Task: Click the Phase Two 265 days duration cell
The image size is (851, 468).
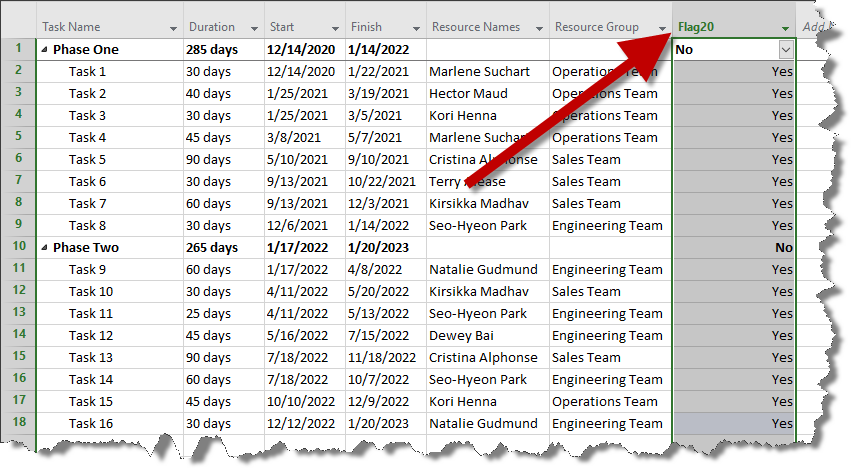Action: [224, 248]
